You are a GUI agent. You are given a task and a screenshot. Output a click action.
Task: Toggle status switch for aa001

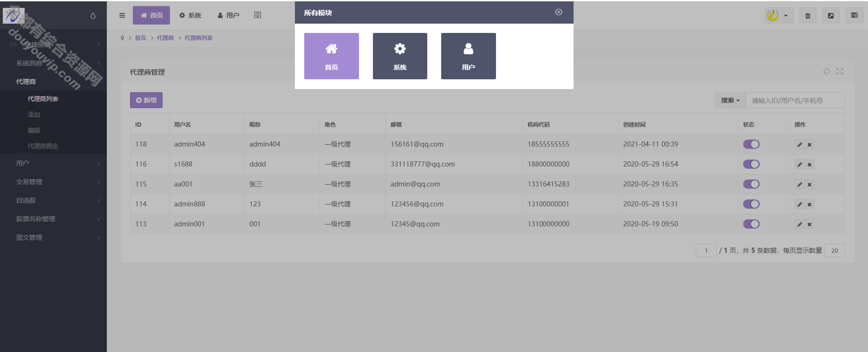[x=751, y=184]
